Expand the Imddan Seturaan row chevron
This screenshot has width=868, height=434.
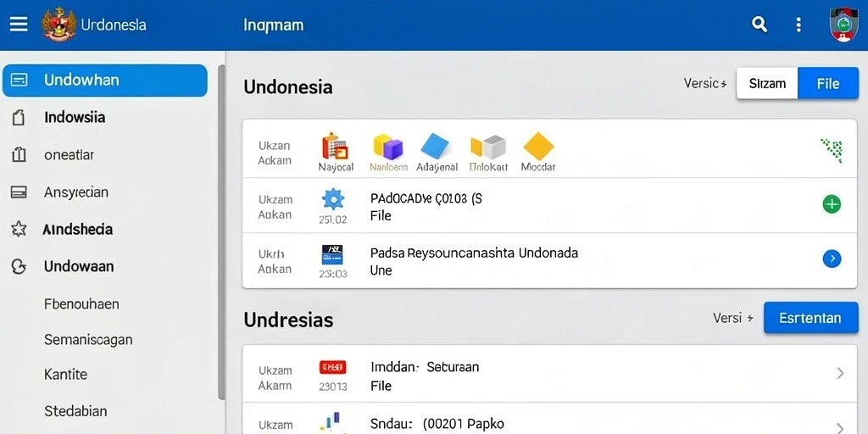840,373
